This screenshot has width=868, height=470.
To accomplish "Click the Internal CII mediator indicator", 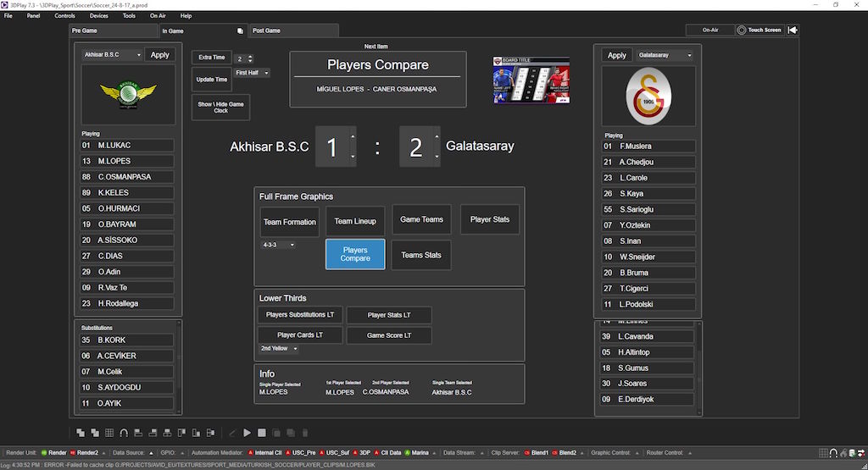I will click(x=265, y=452).
